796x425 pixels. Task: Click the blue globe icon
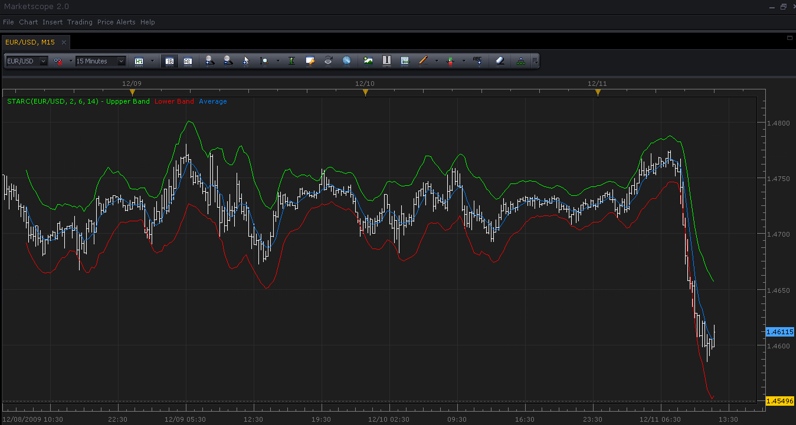coord(346,61)
